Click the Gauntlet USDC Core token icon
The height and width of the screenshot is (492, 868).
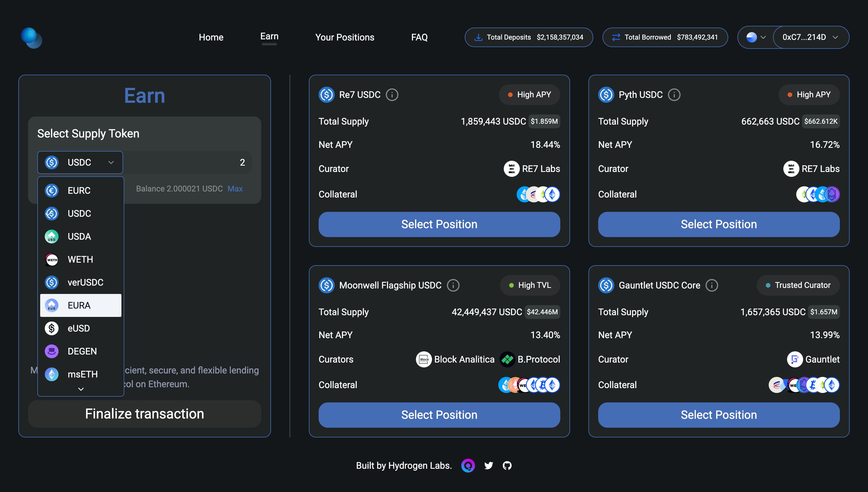606,285
